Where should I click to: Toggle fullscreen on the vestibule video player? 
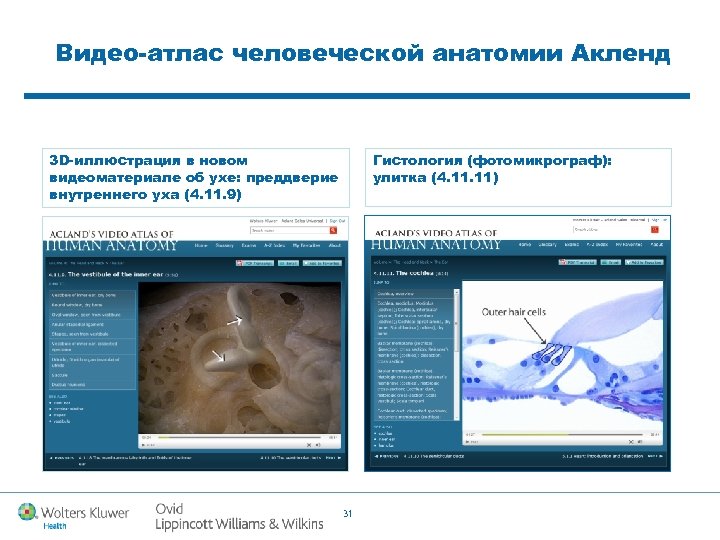tap(309, 444)
